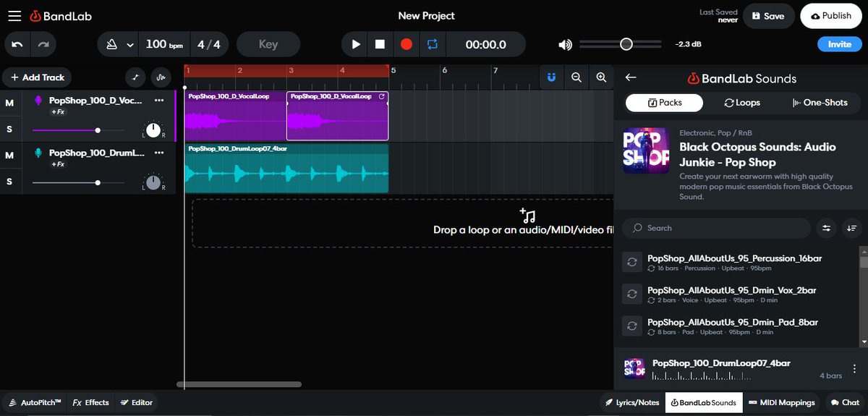This screenshot has height=416, width=868.
Task: Solo the PopShop_100_D_Voc track
Action: point(9,130)
